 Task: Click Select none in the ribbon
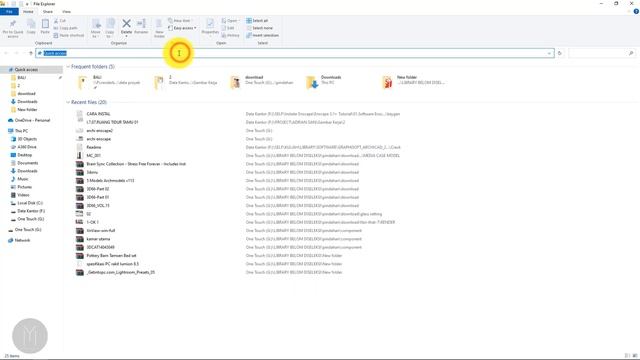259,28
